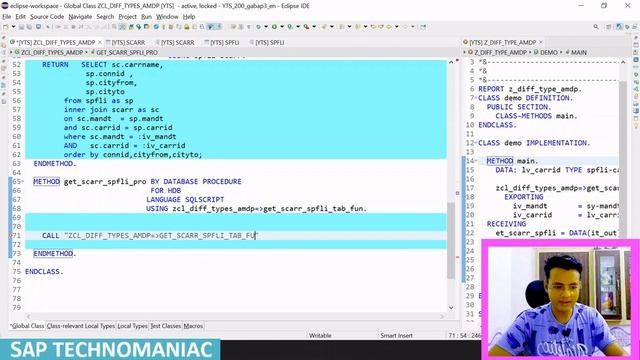Image resolution: width=640 pixels, height=360 pixels.
Task: Open the Local Types bottom tab
Action: coord(132,326)
